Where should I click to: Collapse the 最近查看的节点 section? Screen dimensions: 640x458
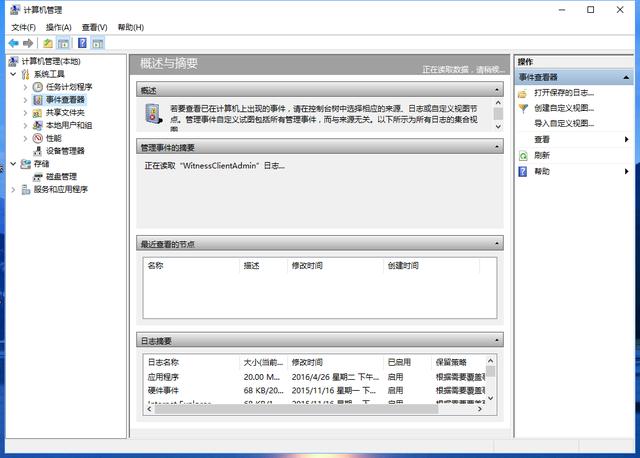(x=498, y=243)
